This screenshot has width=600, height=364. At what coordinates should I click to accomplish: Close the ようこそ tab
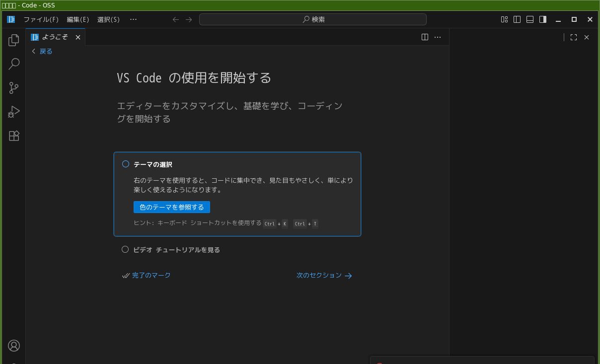(78, 37)
